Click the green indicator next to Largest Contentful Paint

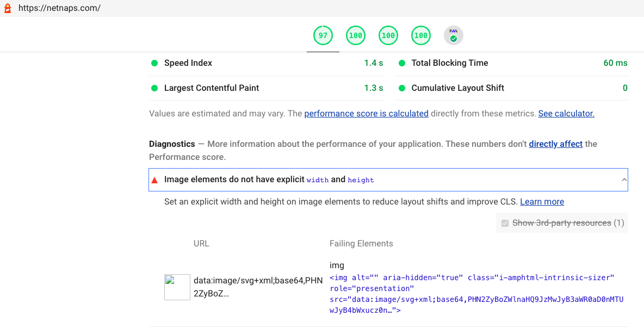click(x=154, y=88)
